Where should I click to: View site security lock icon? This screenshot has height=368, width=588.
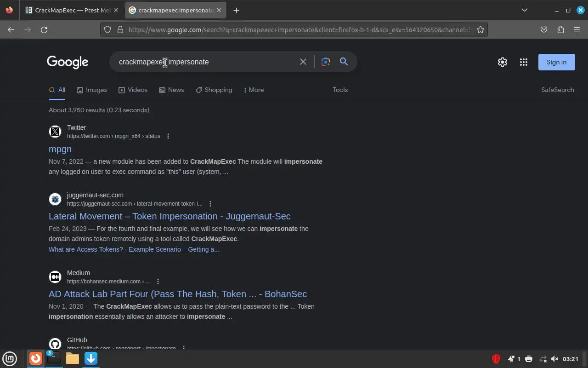click(120, 29)
